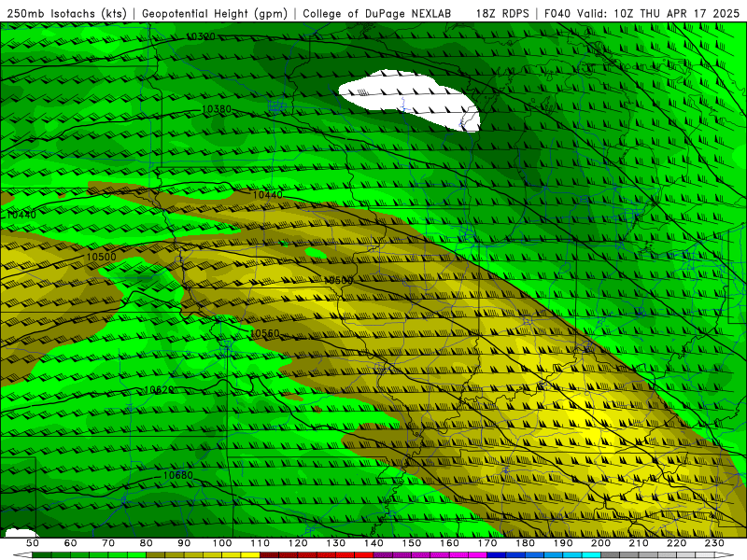Click the bright yellow 105–110 kt colorbar swatch

click(x=250, y=554)
